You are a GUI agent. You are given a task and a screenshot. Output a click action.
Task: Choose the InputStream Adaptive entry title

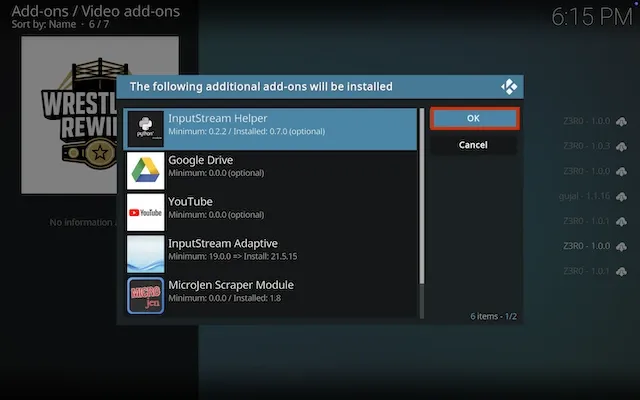[x=223, y=243]
